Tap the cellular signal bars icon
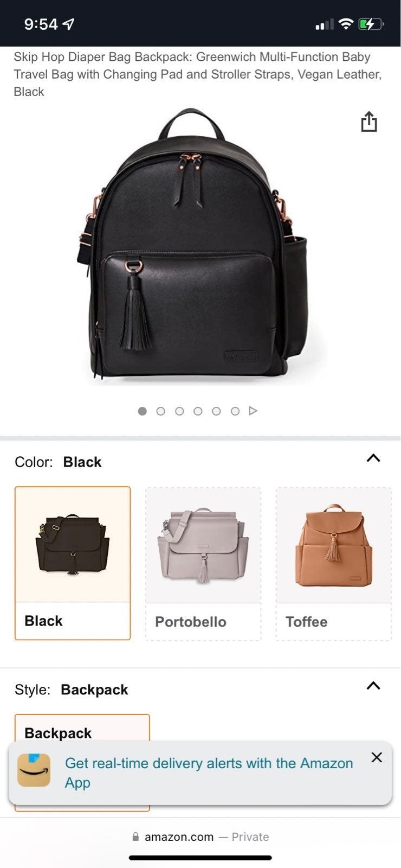401x868 pixels. pos(324,24)
